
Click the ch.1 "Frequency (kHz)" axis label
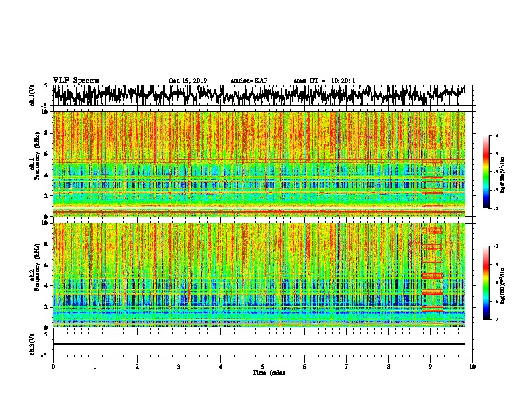37,156
